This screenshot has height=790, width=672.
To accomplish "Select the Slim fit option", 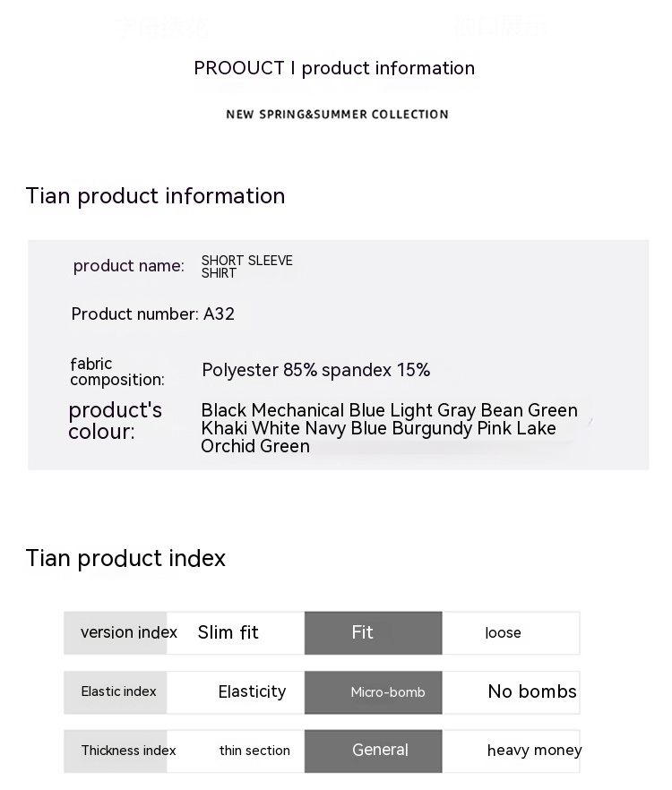I will pyautogui.click(x=228, y=632).
